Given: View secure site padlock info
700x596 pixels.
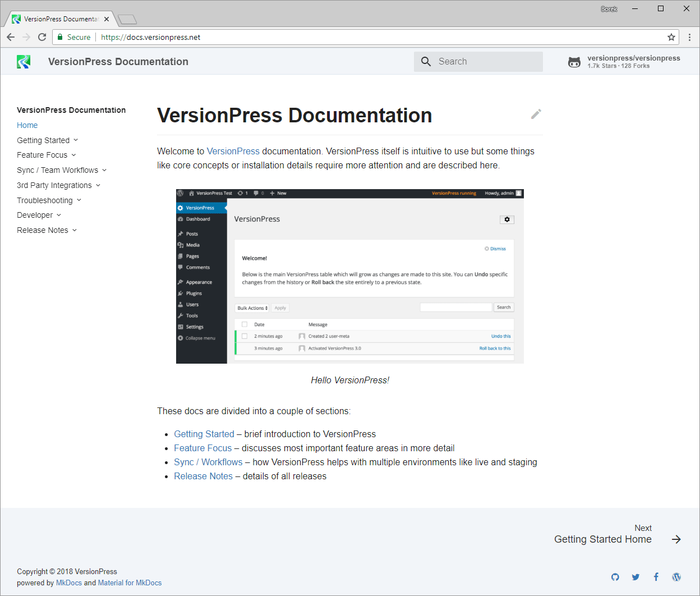Looking at the screenshot, I should pos(61,37).
